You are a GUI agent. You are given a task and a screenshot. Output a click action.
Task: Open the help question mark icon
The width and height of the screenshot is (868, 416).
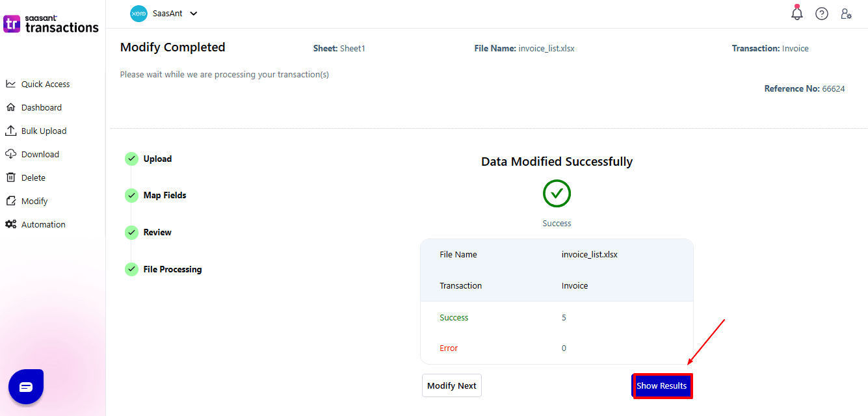coord(822,14)
